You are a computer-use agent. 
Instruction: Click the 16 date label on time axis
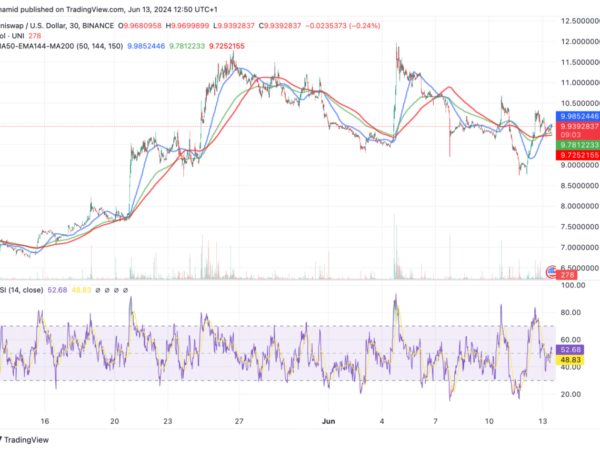pyautogui.click(x=45, y=421)
